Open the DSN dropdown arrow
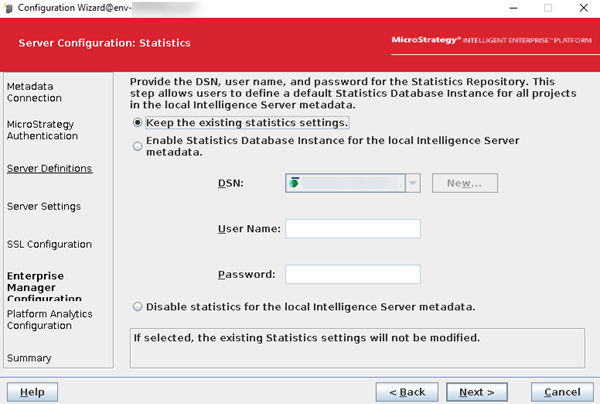600x404 pixels. (413, 183)
